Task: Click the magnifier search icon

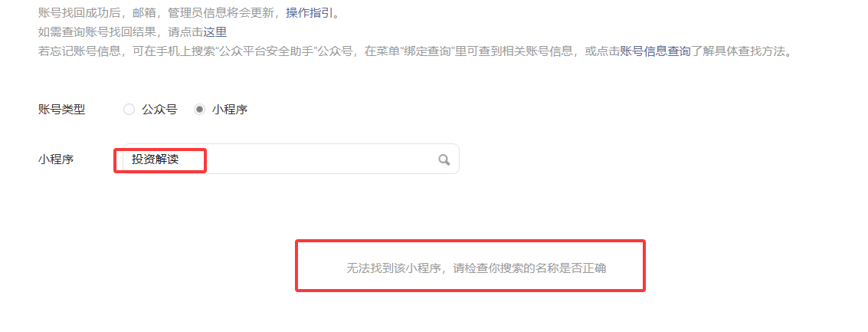Action: (x=444, y=159)
